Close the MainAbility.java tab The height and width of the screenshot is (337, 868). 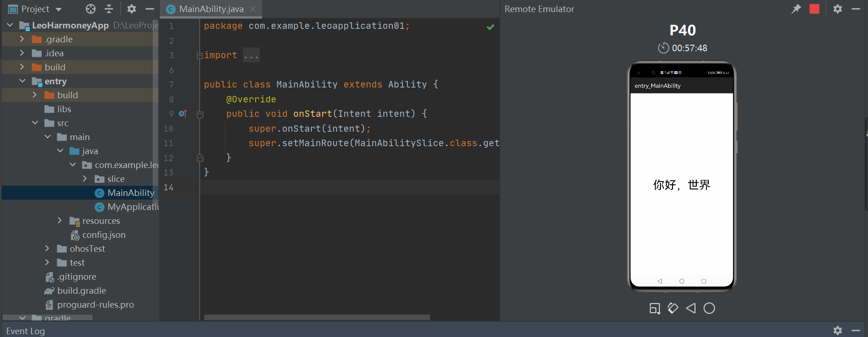click(x=253, y=9)
